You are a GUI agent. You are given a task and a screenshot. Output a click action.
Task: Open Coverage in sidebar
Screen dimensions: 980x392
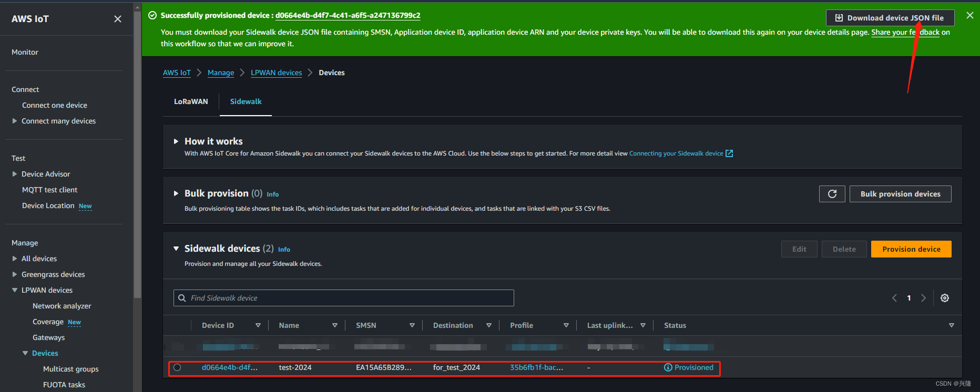[48, 322]
